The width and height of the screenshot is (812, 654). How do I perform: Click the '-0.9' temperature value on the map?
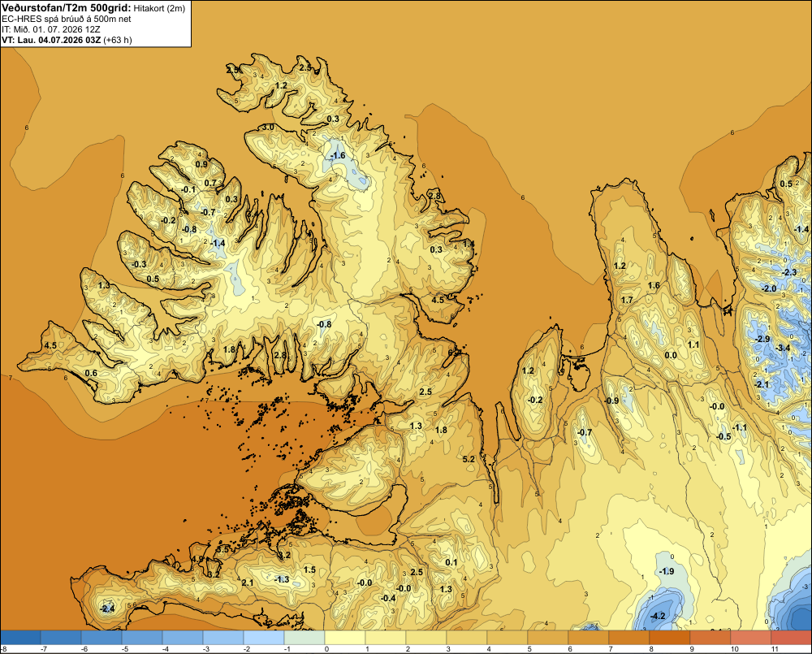coord(611,401)
